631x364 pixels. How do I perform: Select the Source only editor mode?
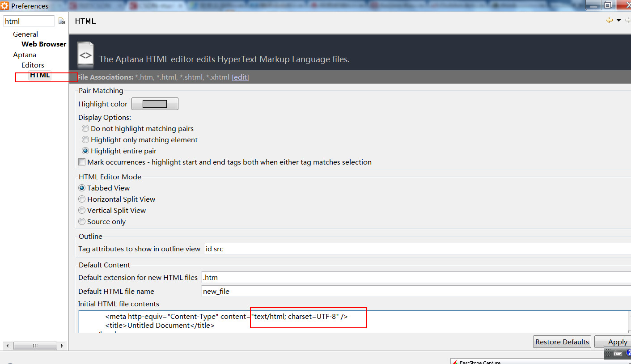(82, 221)
